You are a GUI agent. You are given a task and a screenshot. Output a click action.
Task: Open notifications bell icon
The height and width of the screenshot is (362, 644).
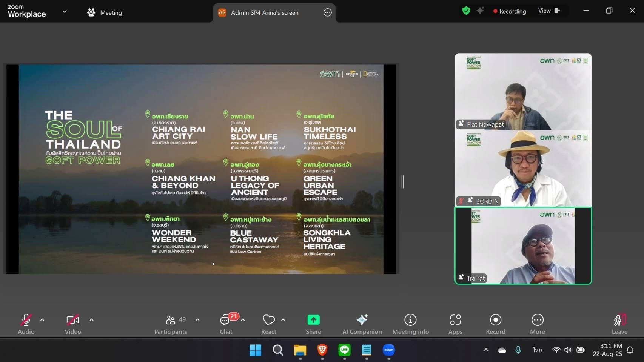pyautogui.click(x=630, y=350)
